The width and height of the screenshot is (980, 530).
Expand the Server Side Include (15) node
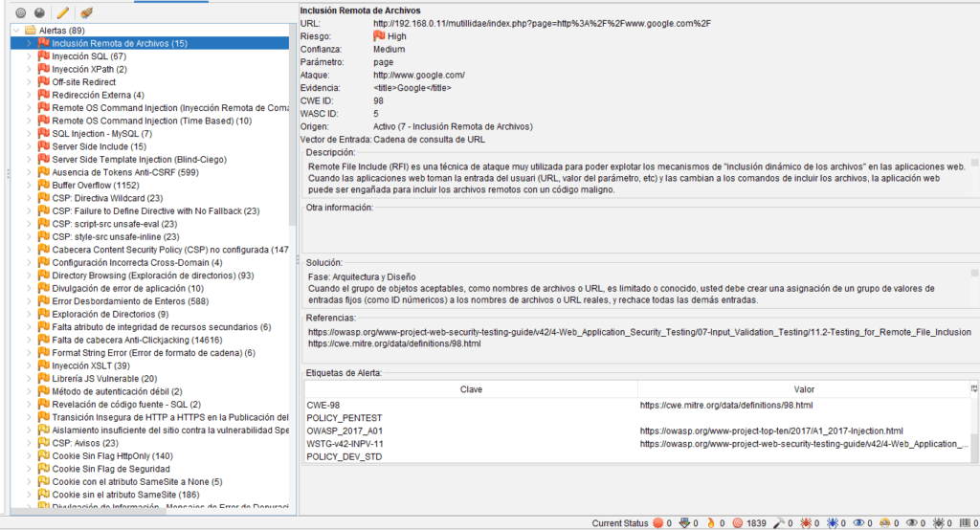tap(28, 146)
